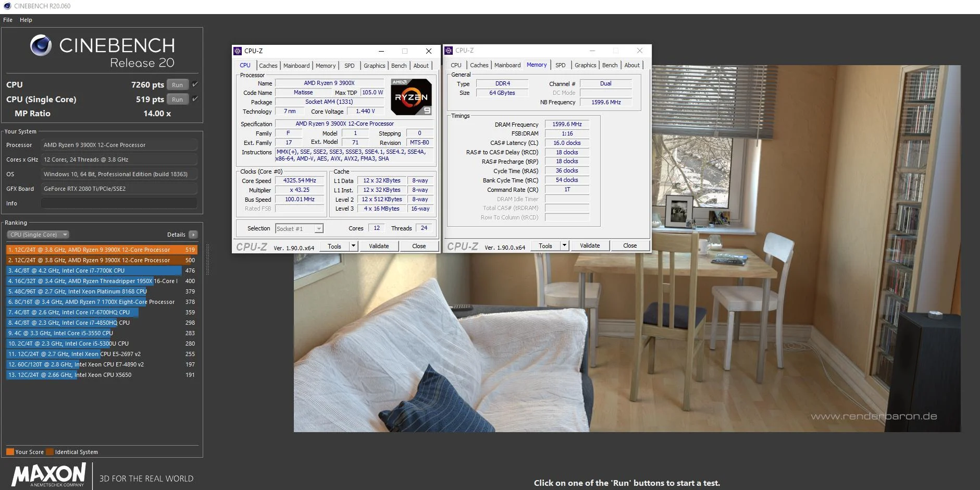The width and height of the screenshot is (980, 490).
Task: Select the Xeon Platinum 8168 ranking row
Action: 102,291
